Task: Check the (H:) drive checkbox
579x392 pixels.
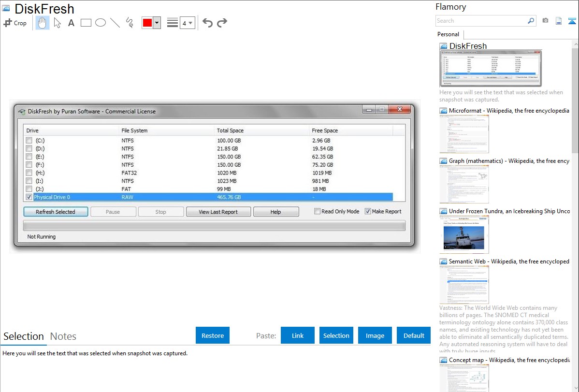Action: 29,173
